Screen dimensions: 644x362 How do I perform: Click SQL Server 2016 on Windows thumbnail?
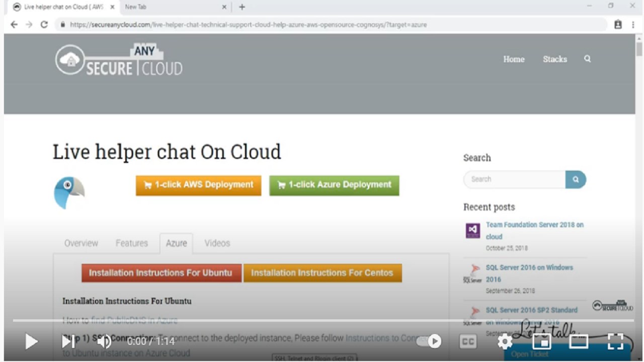pyautogui.click(x=473, y=274)
